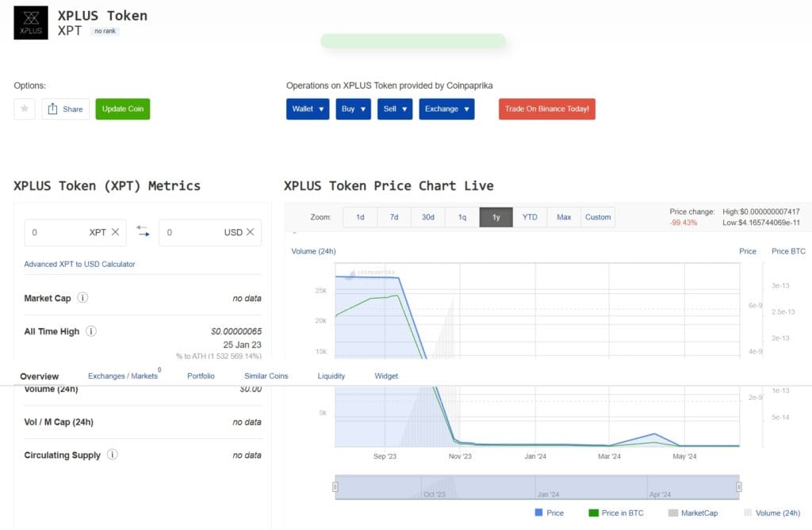Clear the XPT field with X icon

[116, 232]
